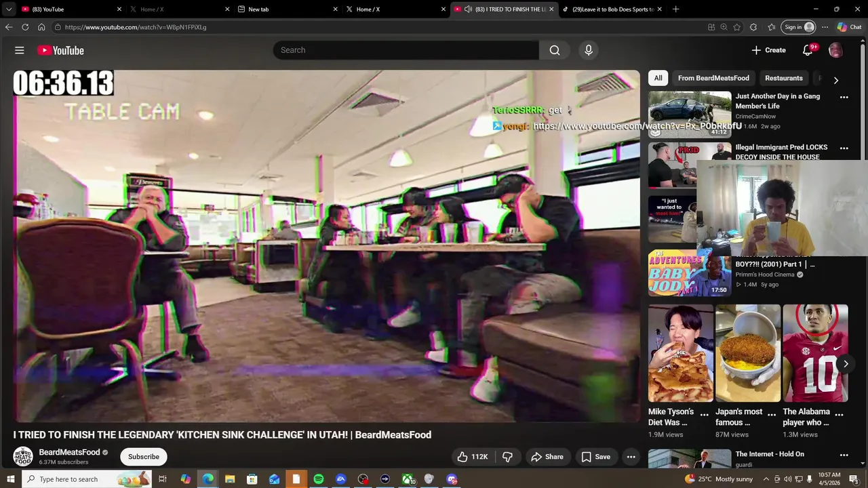
Task: Open Alabama player short thumbnail
Action: point(815,353)
